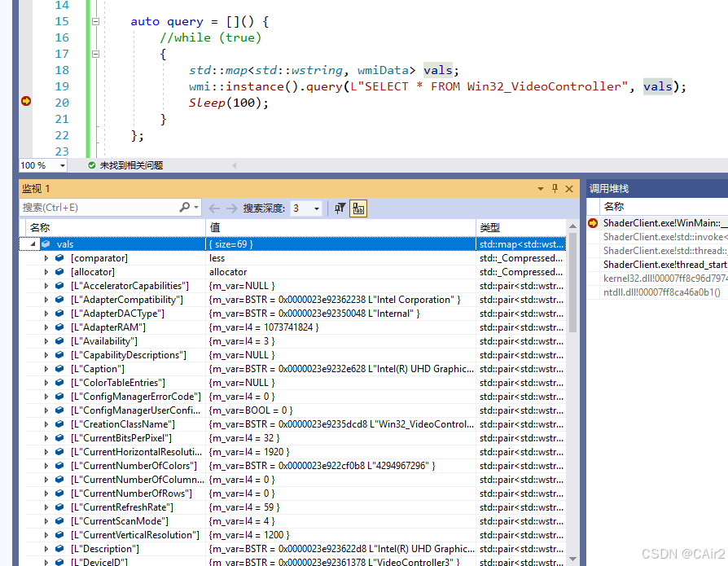Screen dimensions: 728x566
Task: Collapse the lambda block at line 15
Action: pos(95,21)
